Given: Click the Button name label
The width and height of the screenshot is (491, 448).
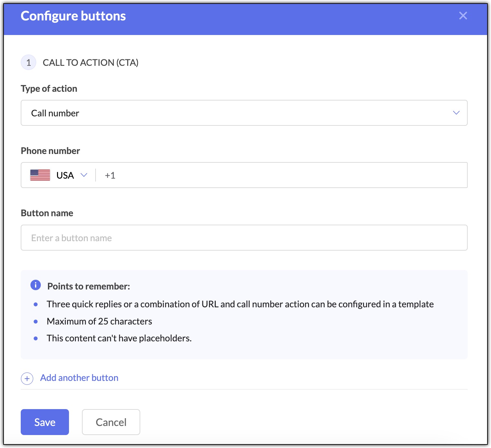Looking at the screenshot, I should (x=47, y=213).
